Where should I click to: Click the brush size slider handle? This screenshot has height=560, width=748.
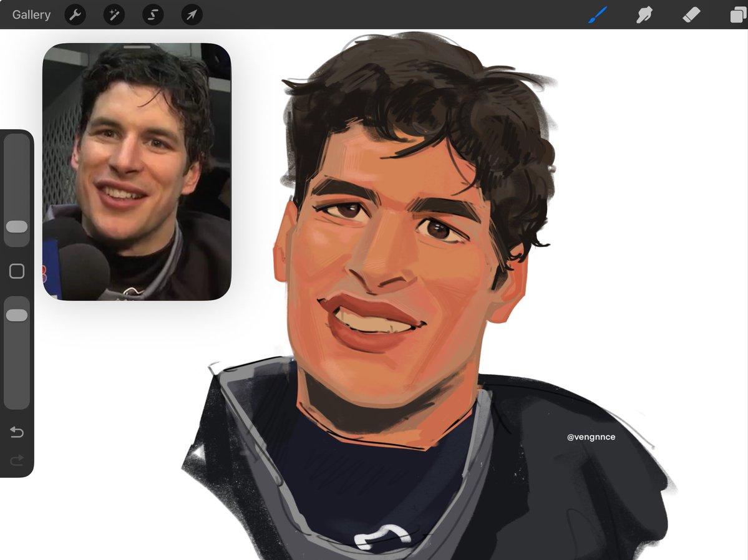pyautogui.click(x=17, y=226)
